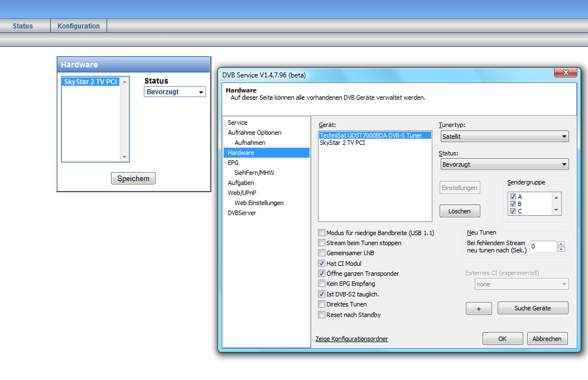
Task: Select SkyStar 2 TV PCI in Gerät list
Action: point(342,143)
